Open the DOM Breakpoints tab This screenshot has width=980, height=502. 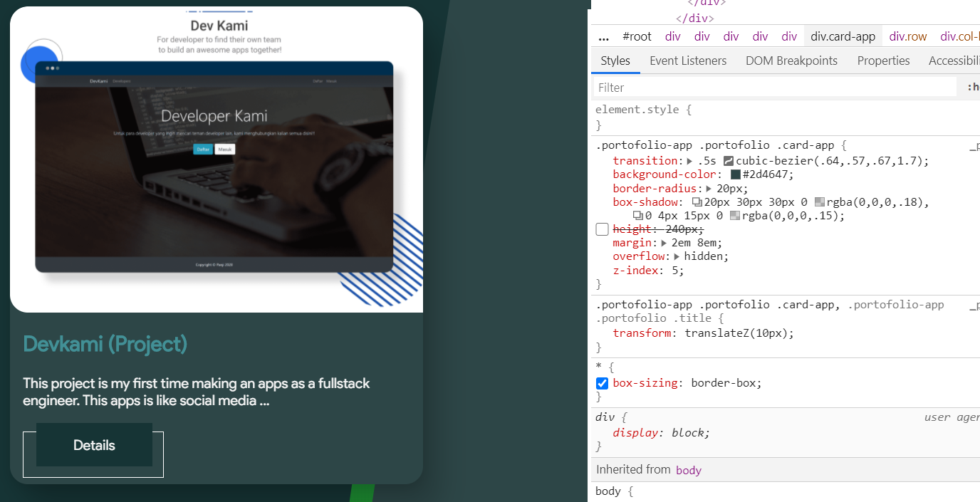coord(791,61)
